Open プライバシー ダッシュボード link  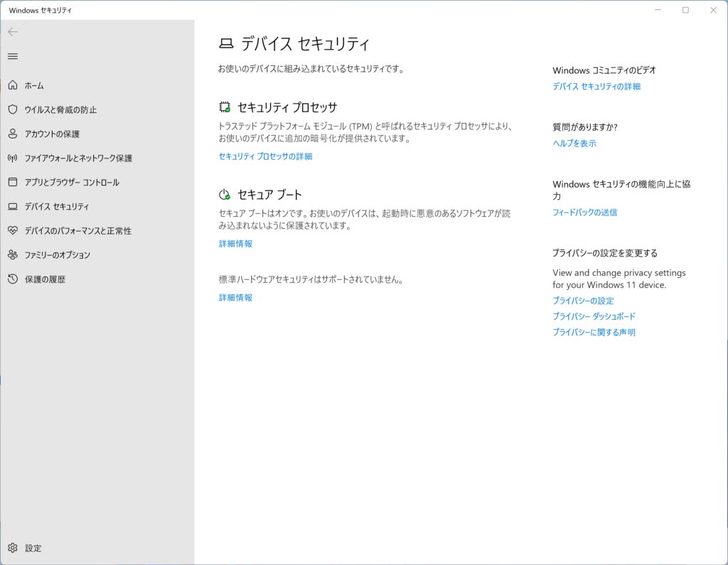click(x=594, y=317)
